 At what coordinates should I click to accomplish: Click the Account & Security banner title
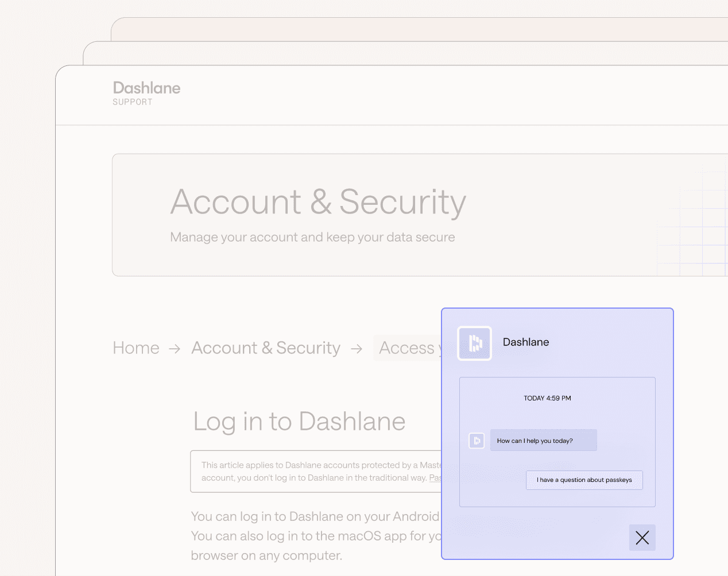point(318,202)
